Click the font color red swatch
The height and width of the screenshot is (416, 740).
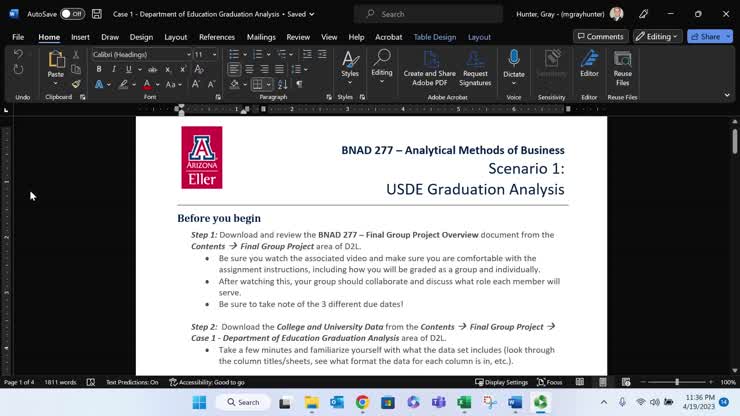point(147,85)
